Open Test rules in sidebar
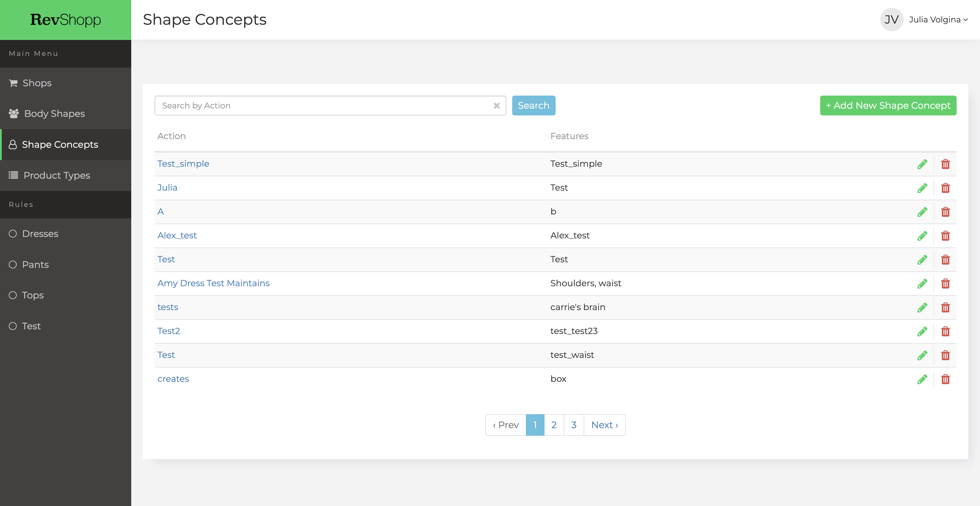Screen dimensions: 980x506 click(x=65, y=326)
